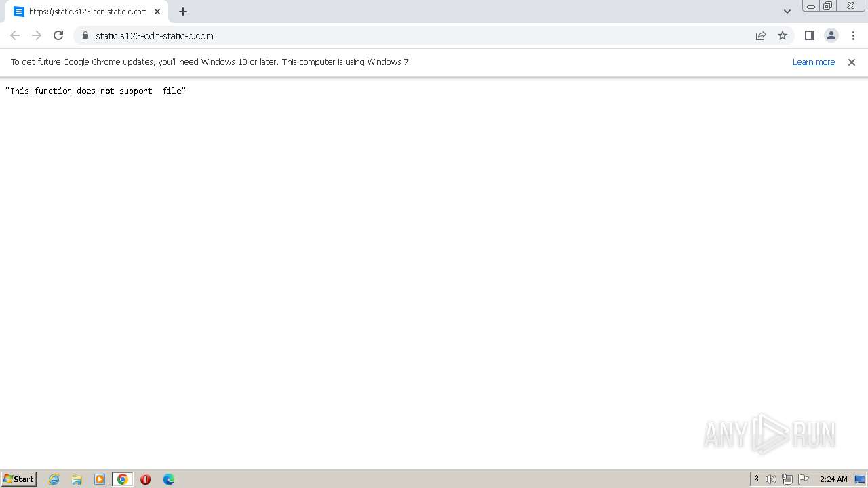The width and height of the screenshot is (868, 488).
Task: Reload the current page
Action: coord(58,35)
